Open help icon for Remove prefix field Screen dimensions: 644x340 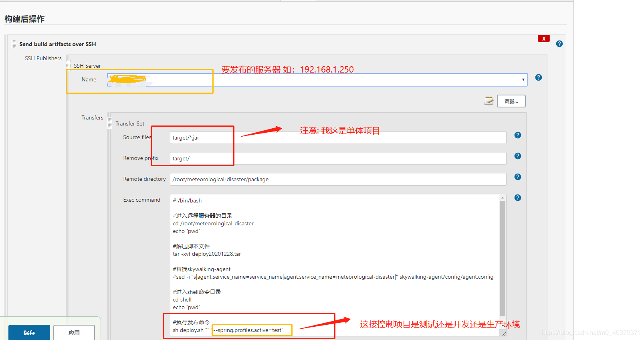pos(518,156)
